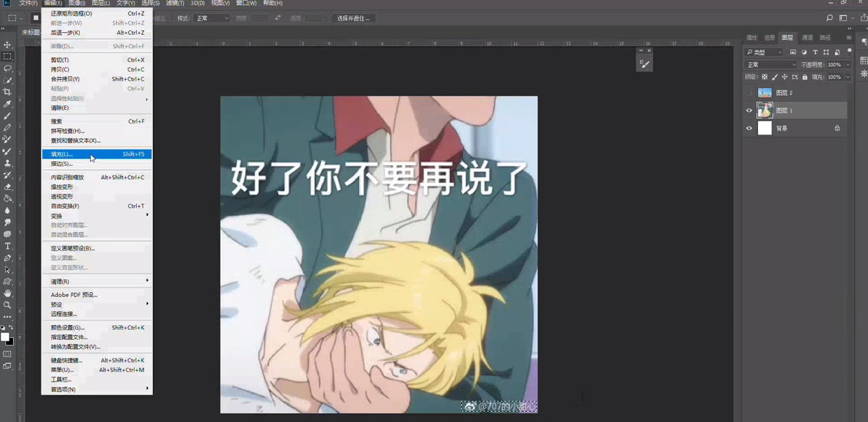
Task: Open the Layers panel options menu icon
Action: coord(849,38)
